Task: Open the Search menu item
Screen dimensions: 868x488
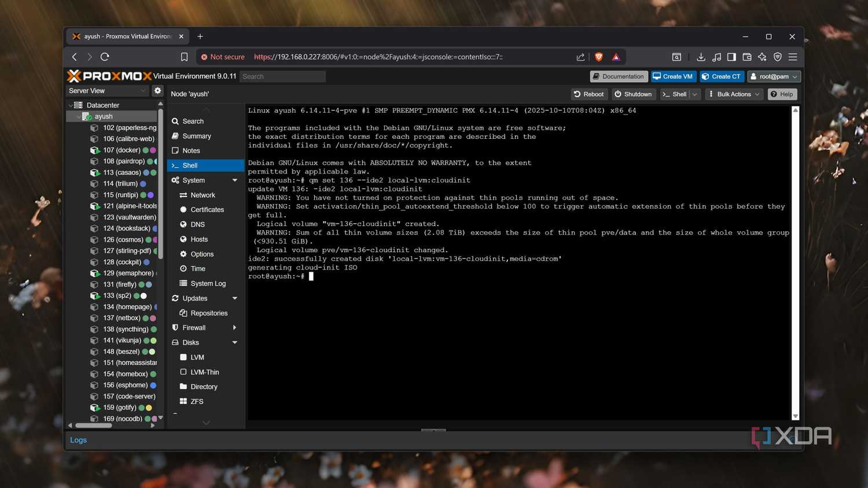Action: pos(205,121)
